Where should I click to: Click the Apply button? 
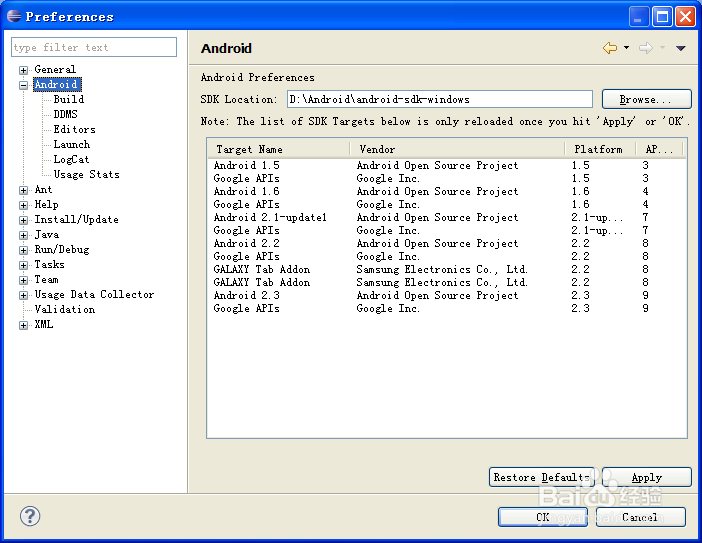point(646,477)
